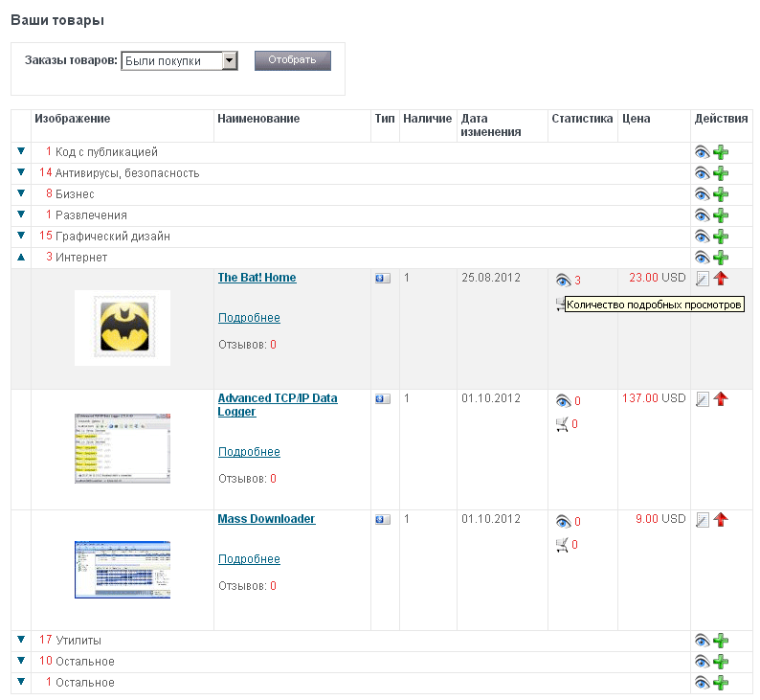Click green plus icon in Бизнес row
Image resolution: width=760 pixels, height=700 pixels.
coord(721,194)
